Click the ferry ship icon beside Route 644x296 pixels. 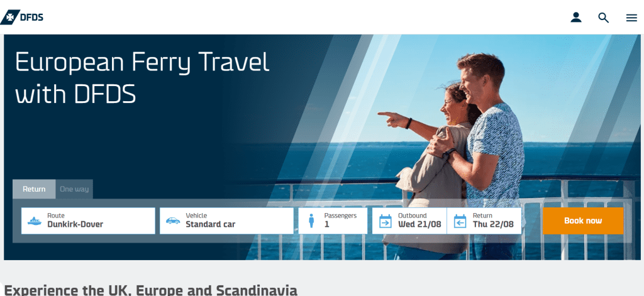[35, 221]
